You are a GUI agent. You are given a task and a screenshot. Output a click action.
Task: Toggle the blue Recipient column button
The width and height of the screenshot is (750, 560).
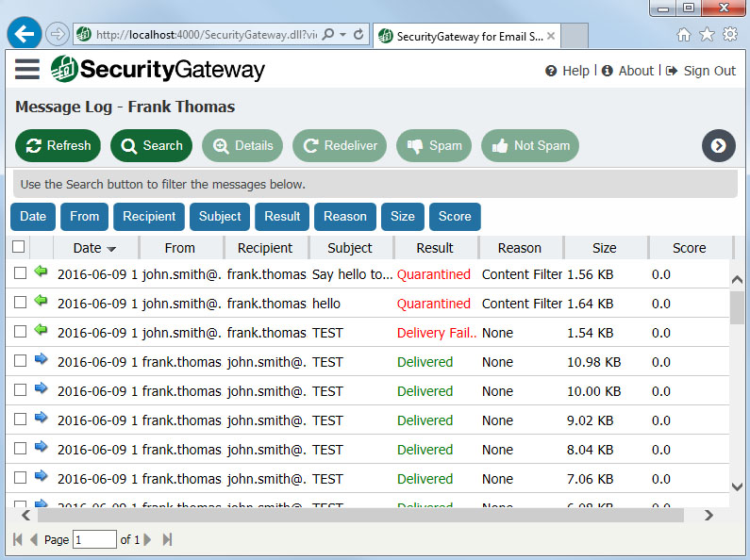(x=149, y=217)
